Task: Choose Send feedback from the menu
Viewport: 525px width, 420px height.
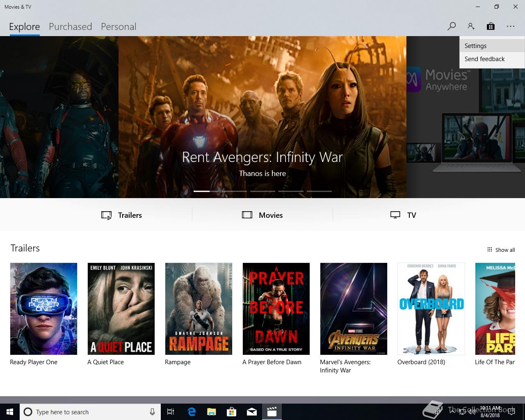Action: tap(492, 59)
